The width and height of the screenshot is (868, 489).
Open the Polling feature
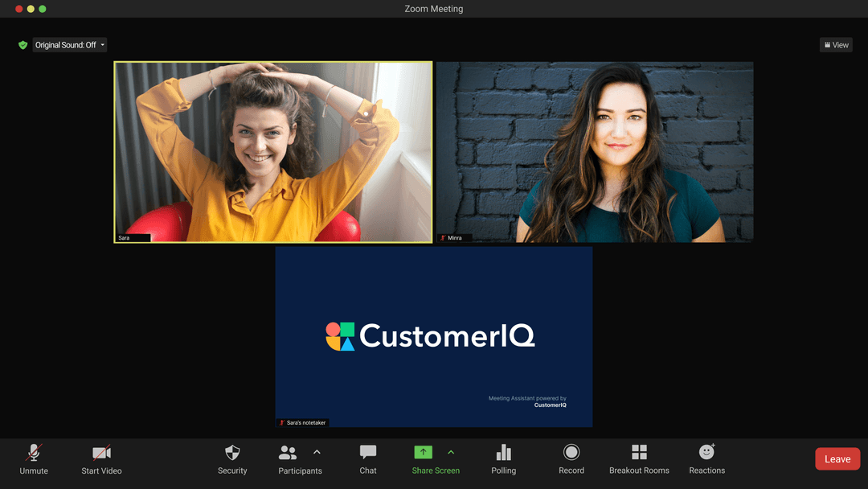[x=504, y=459]
